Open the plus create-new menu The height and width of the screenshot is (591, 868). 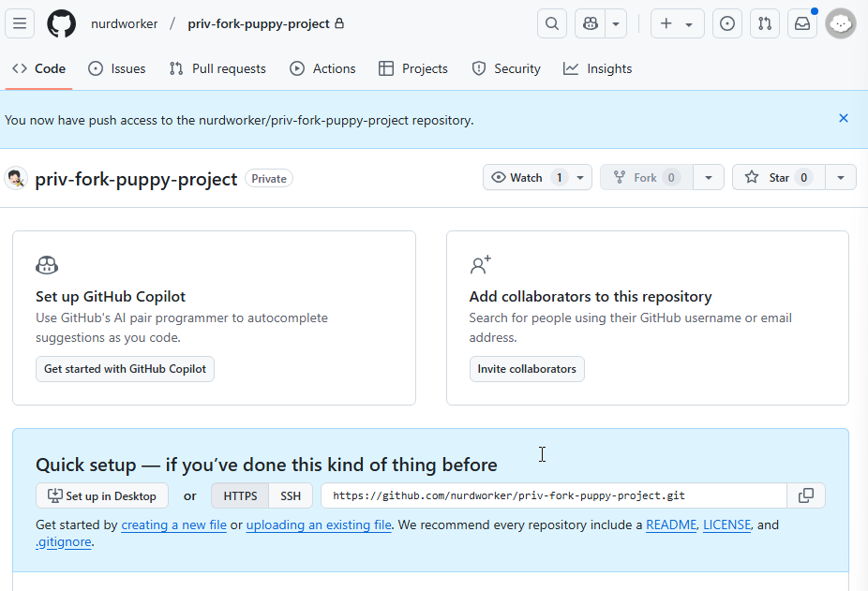(677, 23)
